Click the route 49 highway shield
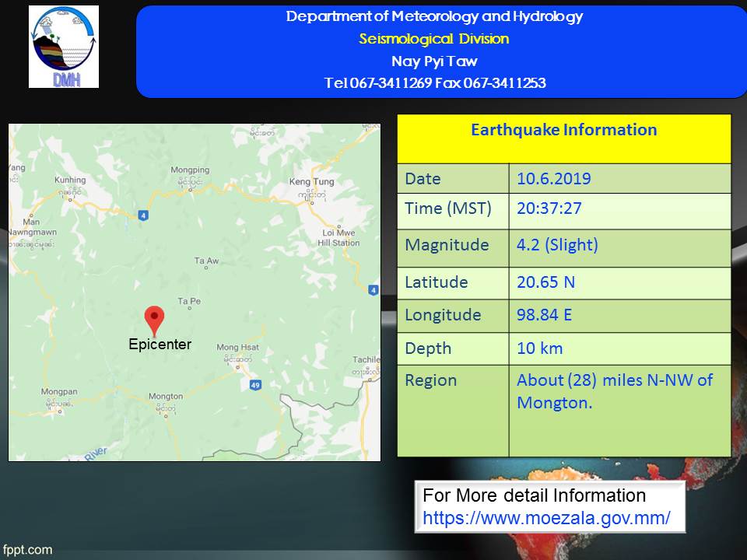 255,385
